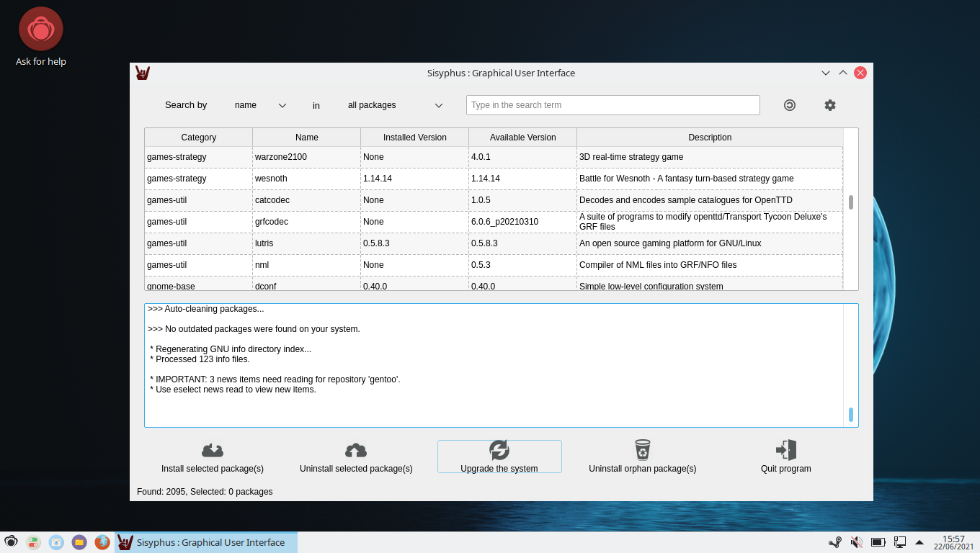Click Upgrade the system button
980x553 pixels.
(499, 457)
